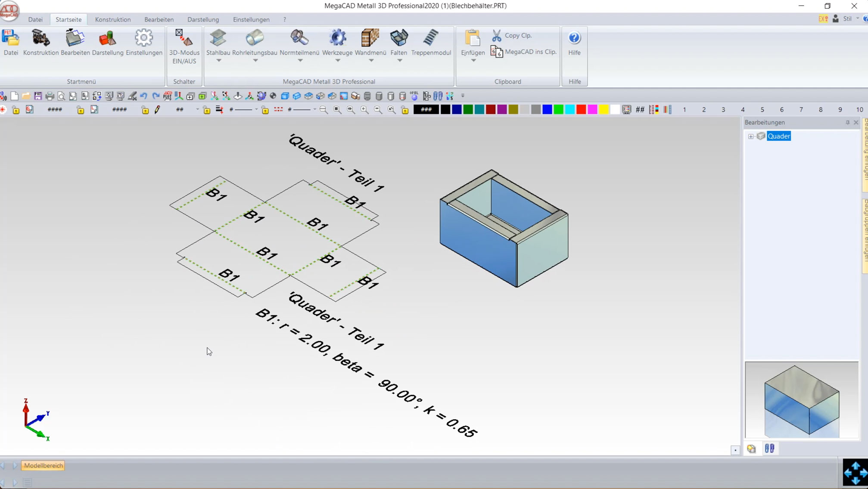Pin the Bearbeitungen panel

point(847,123)
